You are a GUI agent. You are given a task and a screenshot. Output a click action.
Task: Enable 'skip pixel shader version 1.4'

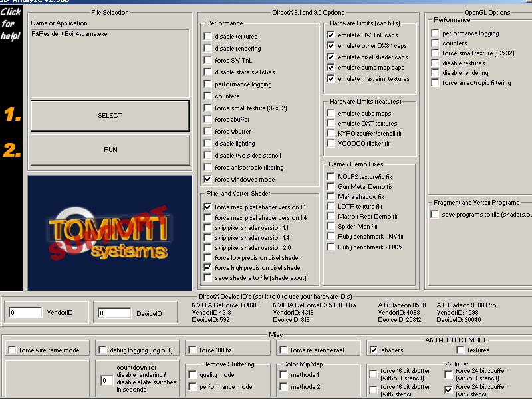click(x=208, y=238)
